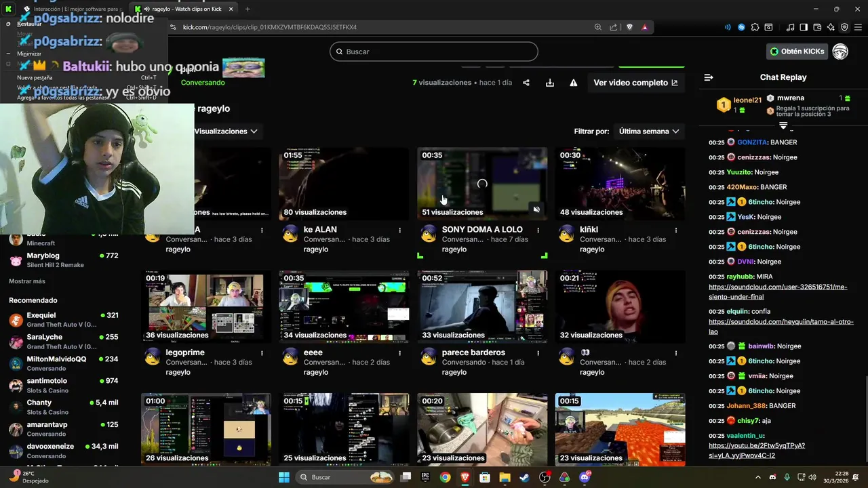Play the kiñki clip thumbnail
868x488 pixels.
620,184
